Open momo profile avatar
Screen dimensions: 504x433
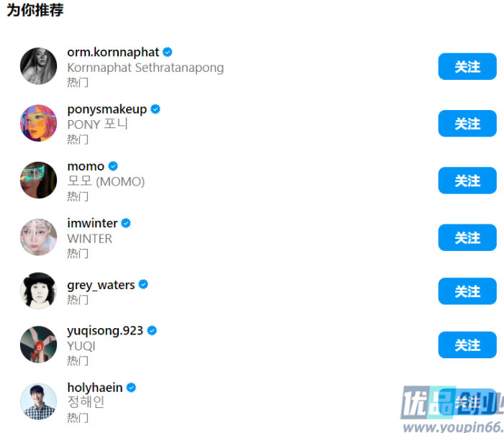pos(39,181)
